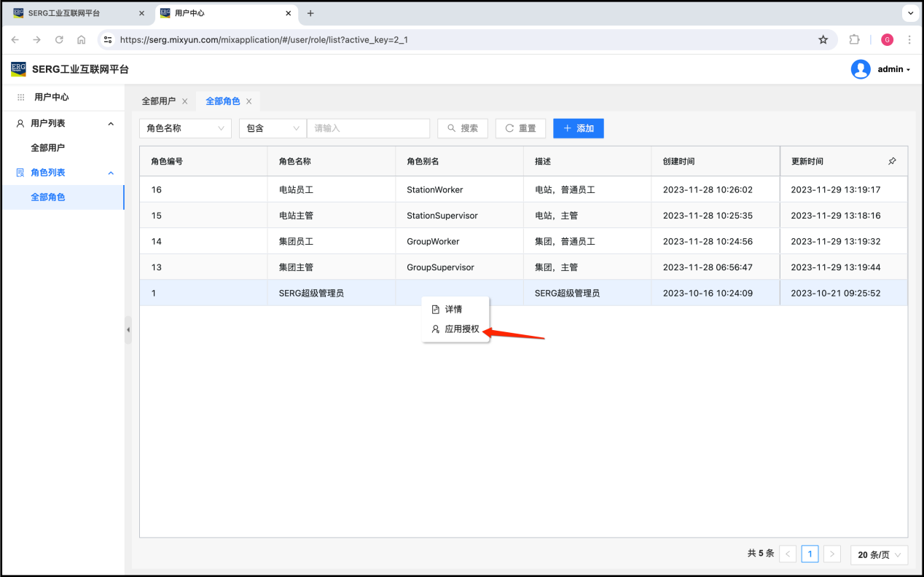Click the admin user avatar icon
Viewport: 924px width, 577px height.
[861, 69]
